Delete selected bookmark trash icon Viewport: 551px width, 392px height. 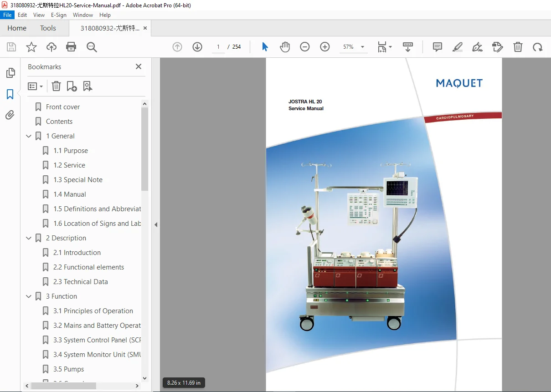56,86
